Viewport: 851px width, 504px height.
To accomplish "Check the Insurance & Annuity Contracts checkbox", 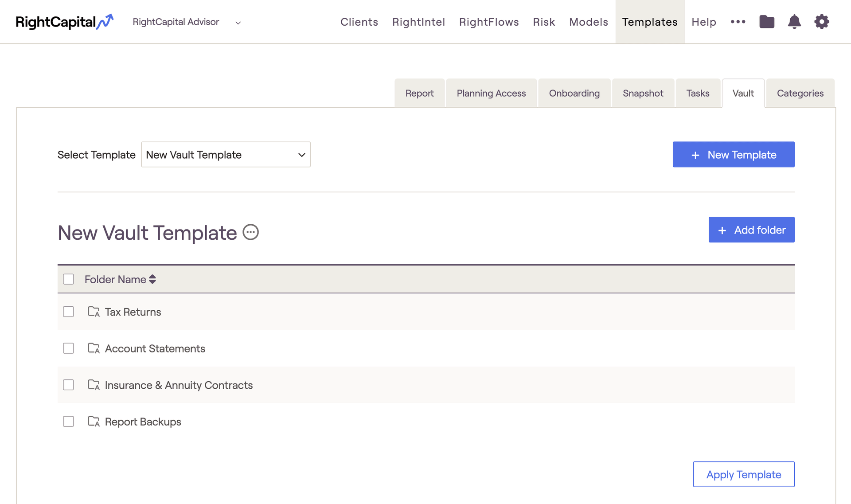I will 68,385.
